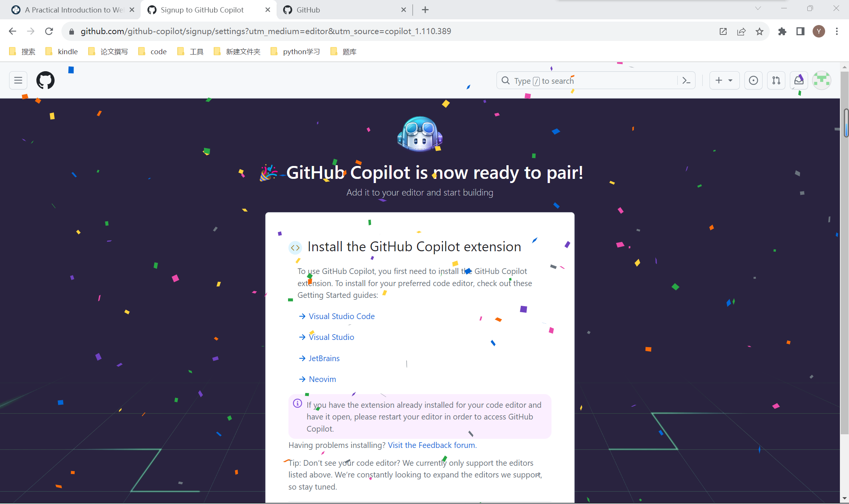Viewport: 849px width, 504px height.
Task: Open the Visual Studio Code guide link
Action: [x=341, y=316]
